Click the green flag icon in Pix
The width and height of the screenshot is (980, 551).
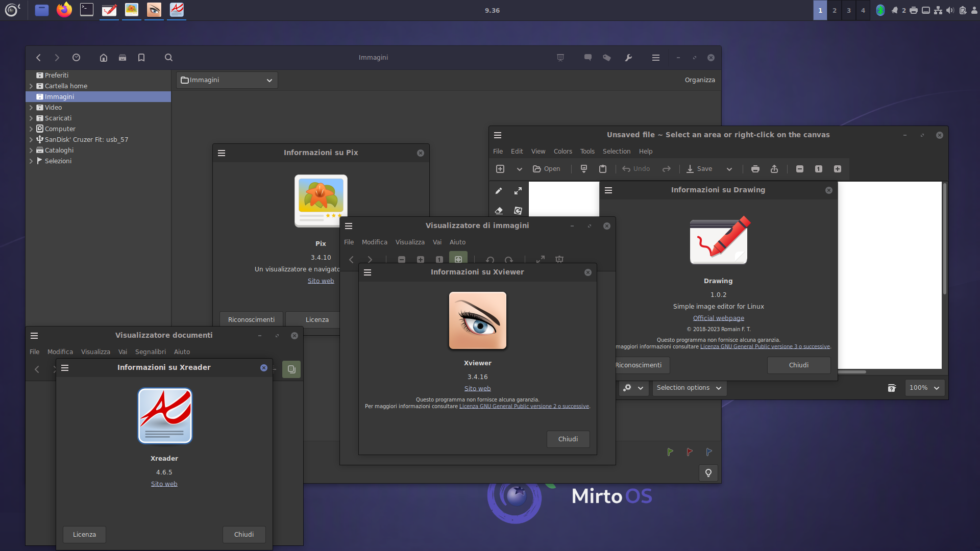[670, 452]
